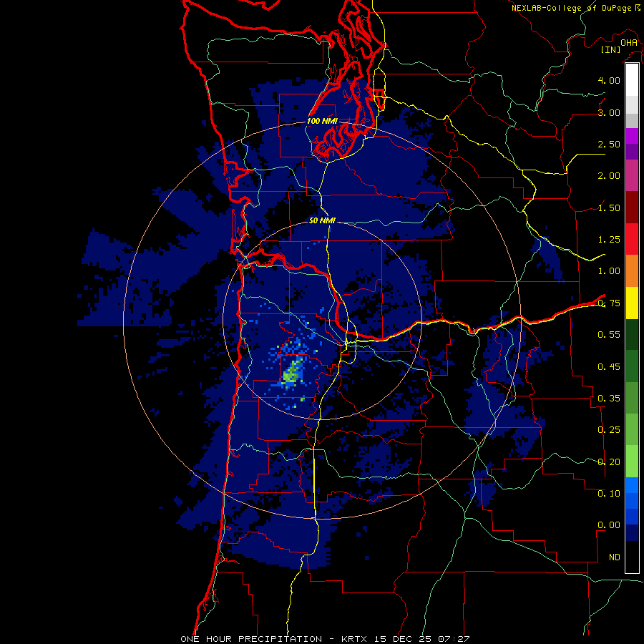
Task: Click the ONE HOUR PRECIPITATION title text
Action: click(x=251, y=639)
